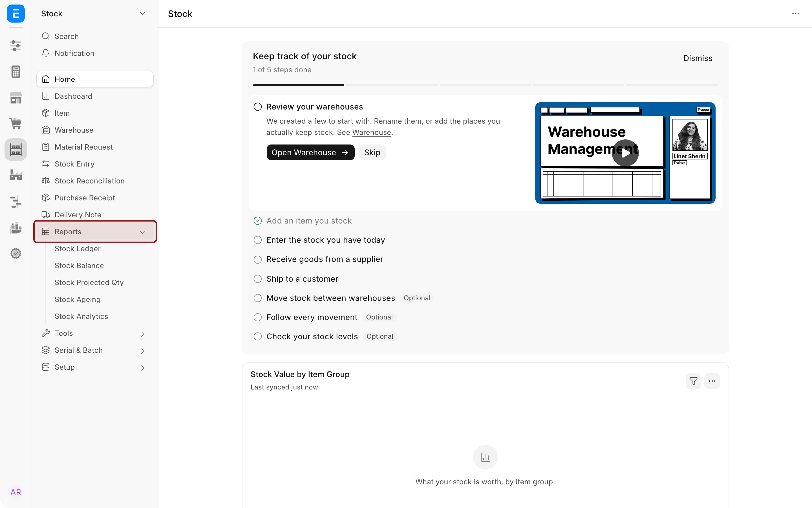Open Search in the sidebar
Image resolution: width=812 pixels, height=508 pixels.
95,36
